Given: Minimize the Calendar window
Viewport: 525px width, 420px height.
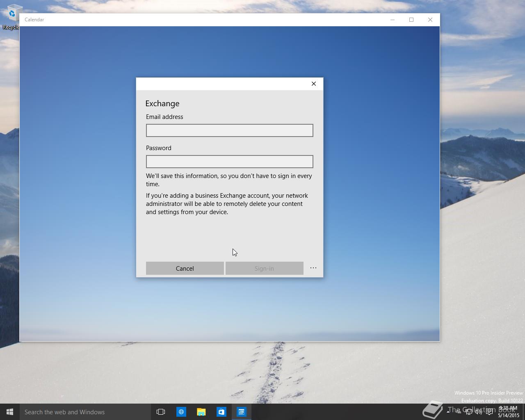Looking at the screenshot, I should (393, 20).
